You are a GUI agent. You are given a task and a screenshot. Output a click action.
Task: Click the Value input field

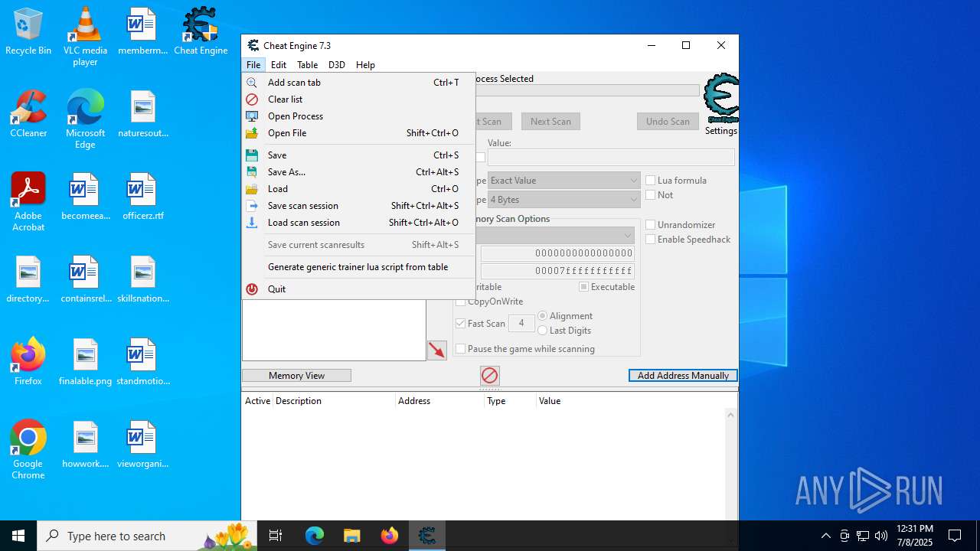point(611,157)
